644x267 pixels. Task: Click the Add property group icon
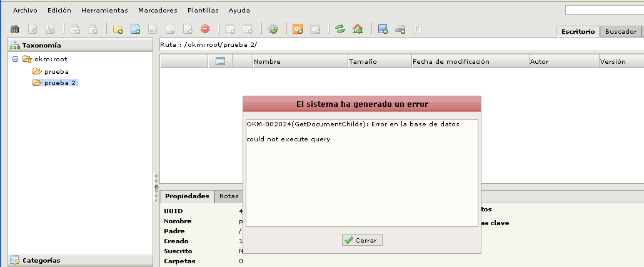point(230,29)
